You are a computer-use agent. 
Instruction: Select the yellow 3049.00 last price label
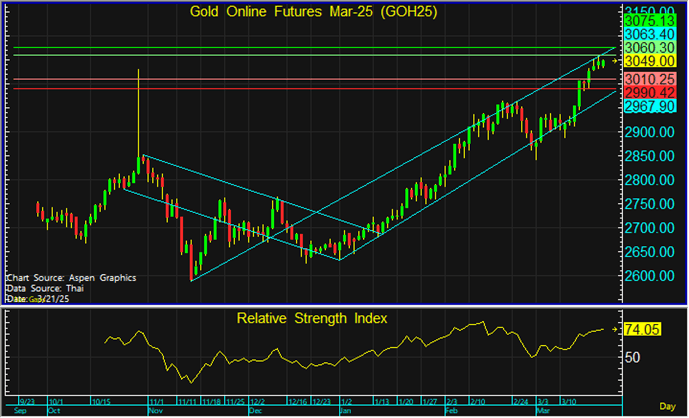[x=650, y=62]
